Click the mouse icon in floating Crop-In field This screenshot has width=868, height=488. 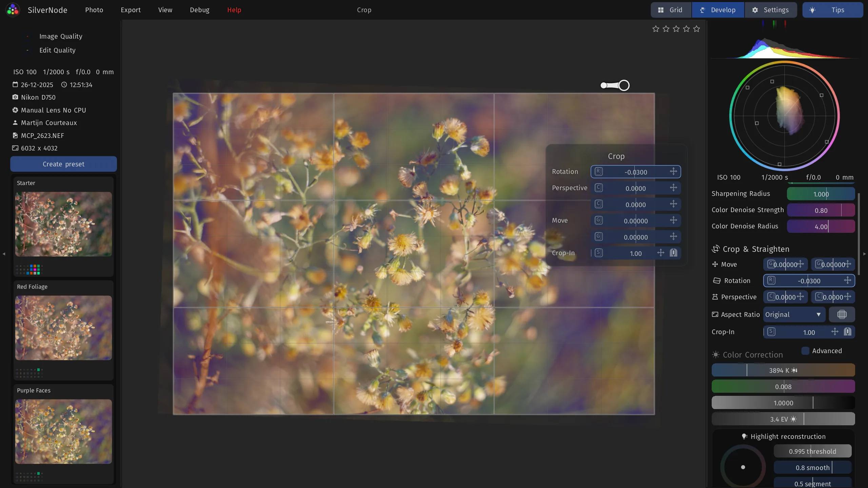(x=673, y=253)
